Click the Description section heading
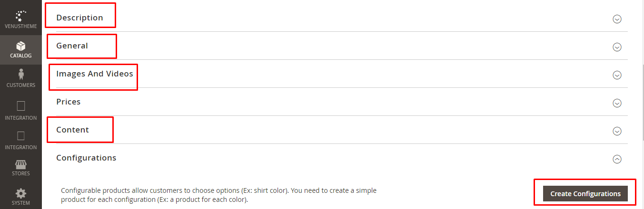 pos(79,18)
